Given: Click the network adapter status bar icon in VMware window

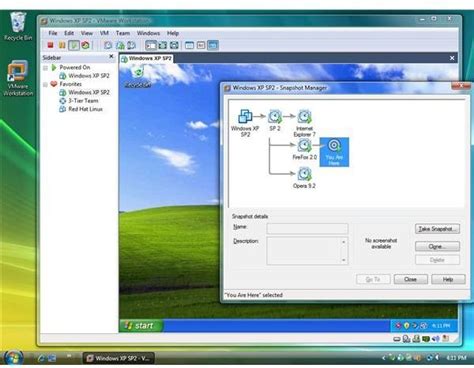Looking at the screenshot, I should click(x=426, y=339).
